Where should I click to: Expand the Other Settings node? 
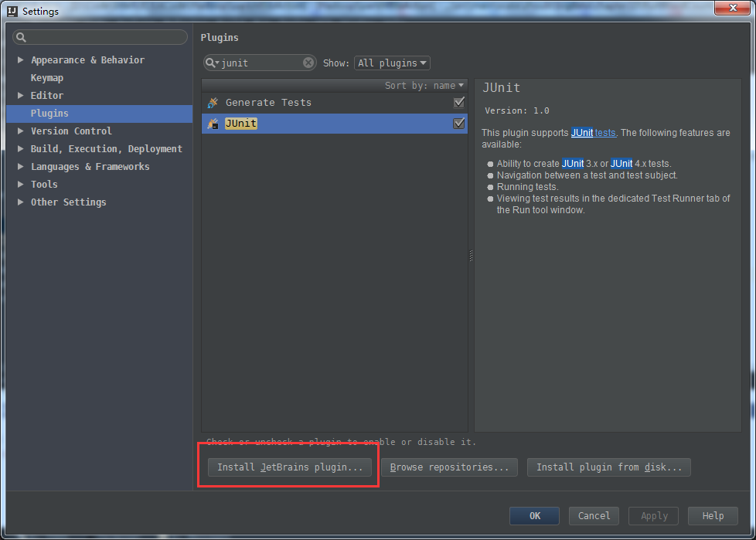pos(20,202)
